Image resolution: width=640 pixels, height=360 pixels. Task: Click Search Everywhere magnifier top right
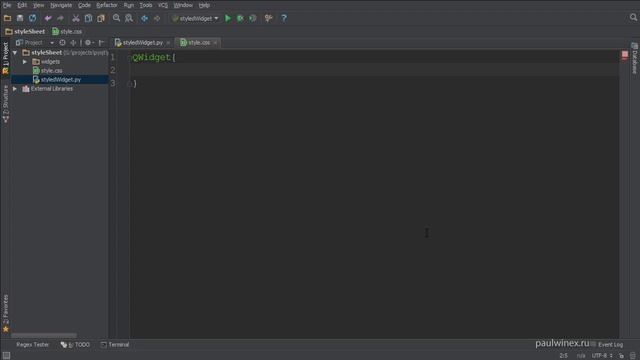pos(633,17)
